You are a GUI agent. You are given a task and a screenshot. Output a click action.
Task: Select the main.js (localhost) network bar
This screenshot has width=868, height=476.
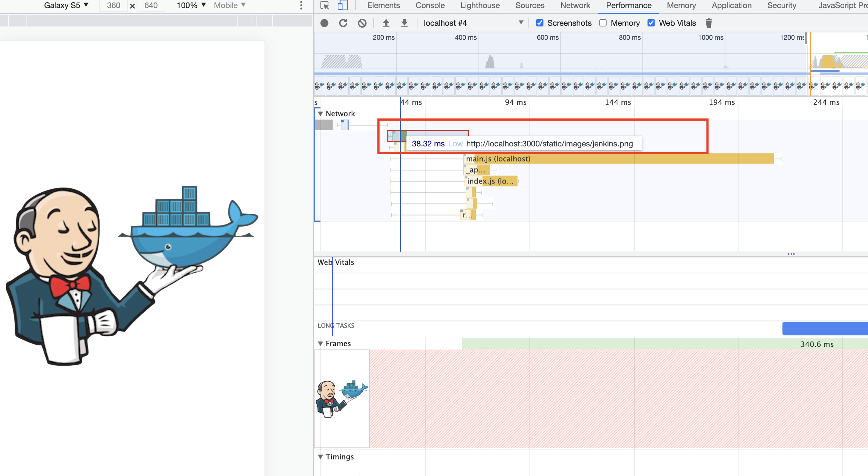(617, 159)
